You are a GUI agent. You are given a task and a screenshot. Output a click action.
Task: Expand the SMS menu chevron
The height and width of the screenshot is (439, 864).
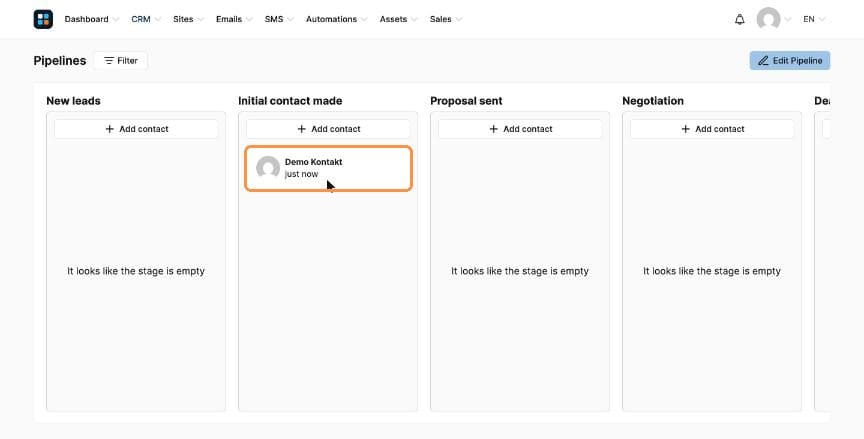(290, 19)
